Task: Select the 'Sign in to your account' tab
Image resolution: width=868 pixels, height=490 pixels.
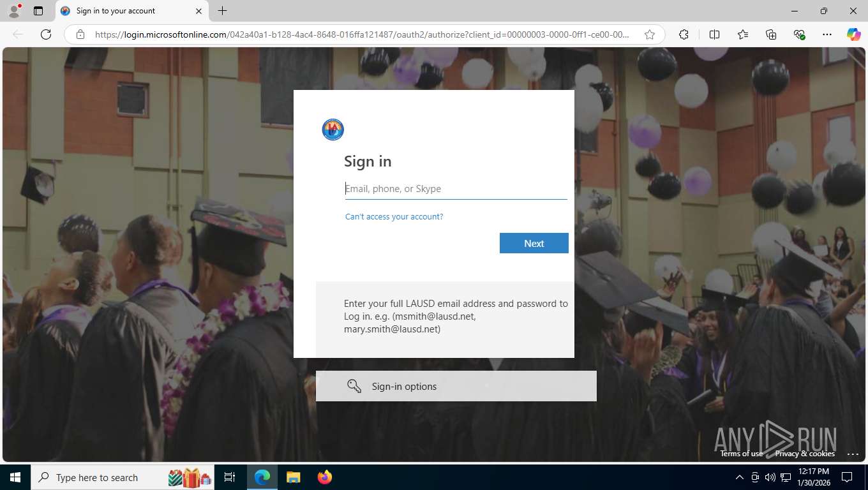Action: click(x=132, y=11)
